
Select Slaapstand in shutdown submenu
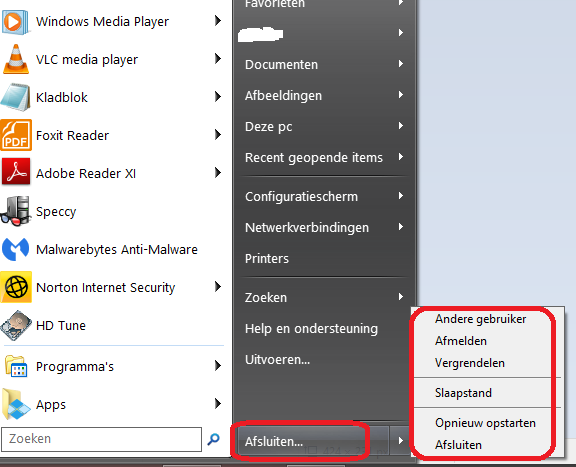[x=463, y=393]
